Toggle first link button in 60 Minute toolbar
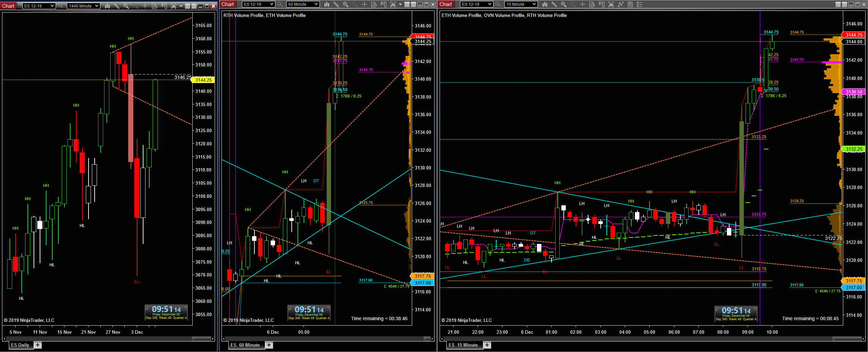 407,4
